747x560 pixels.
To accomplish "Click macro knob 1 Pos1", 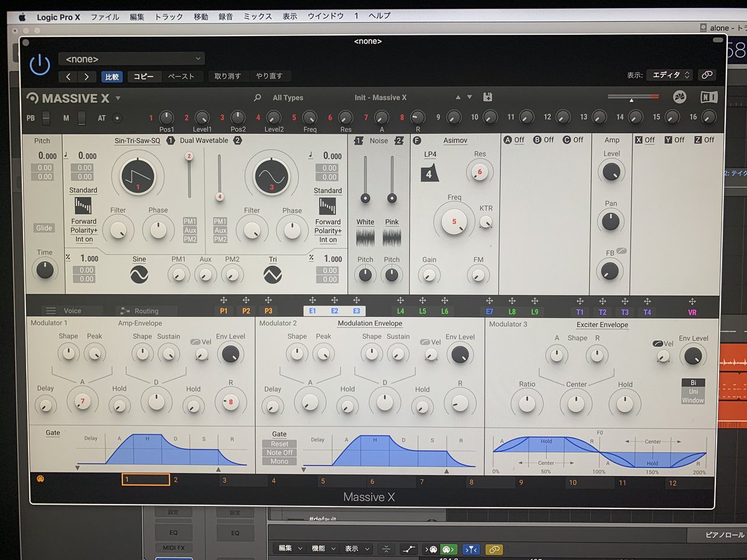I will click(x=166, y=116).
